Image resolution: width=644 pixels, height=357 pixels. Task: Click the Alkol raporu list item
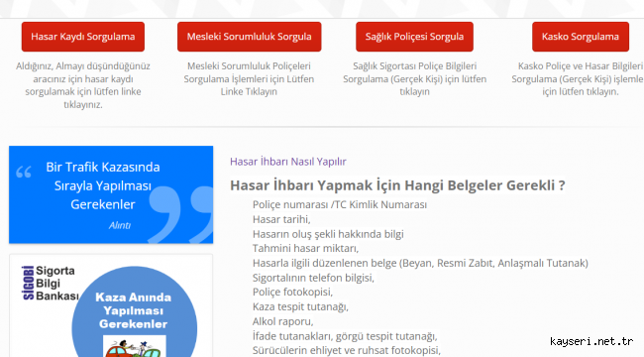pyautogui.click(x=283, y=321)
